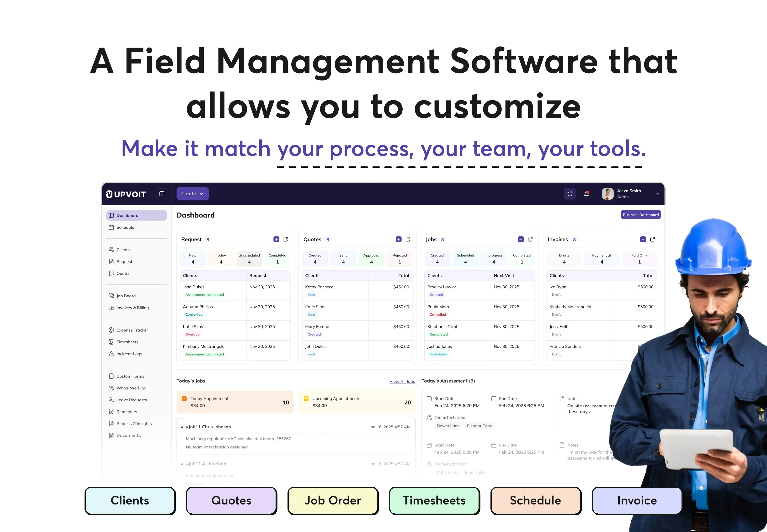This screenshot has height=532, width=767.
Task: Expand the Create dropdown button
Action: [x=192, y=194]
